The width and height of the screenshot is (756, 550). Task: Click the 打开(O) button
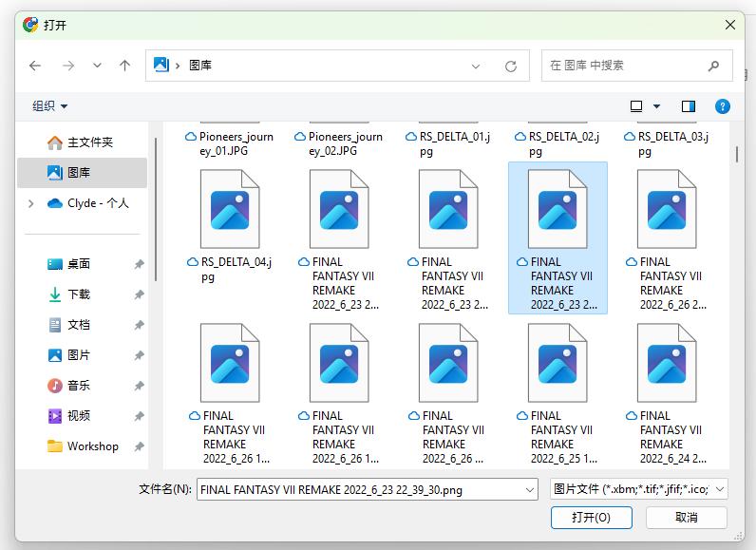click(591, 517)
